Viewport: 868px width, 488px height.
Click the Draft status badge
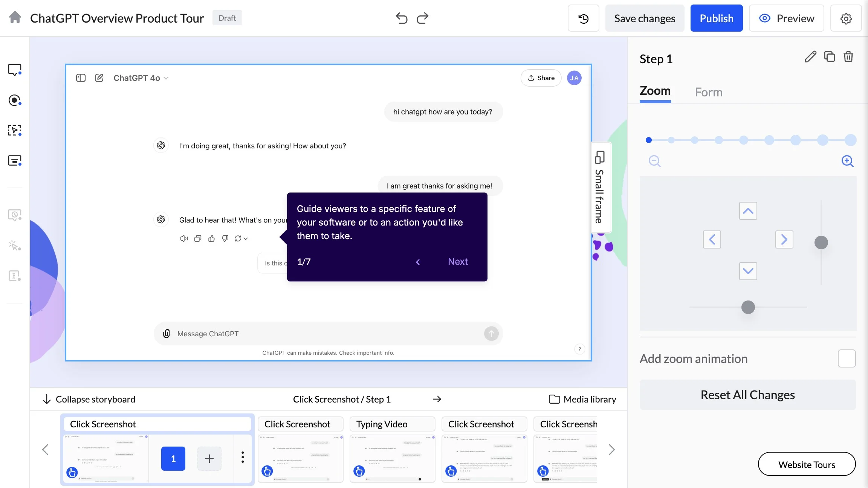227,18
